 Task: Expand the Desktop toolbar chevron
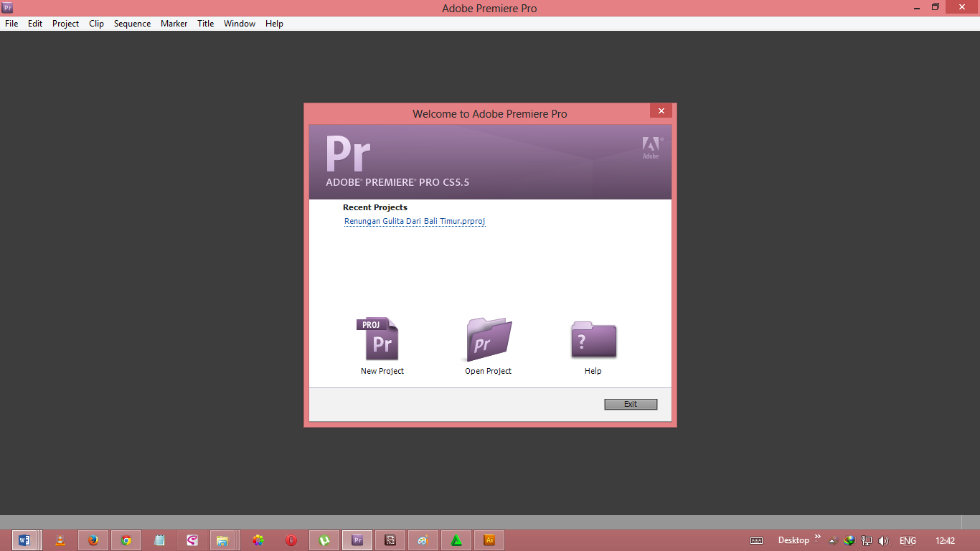[817, 538]
